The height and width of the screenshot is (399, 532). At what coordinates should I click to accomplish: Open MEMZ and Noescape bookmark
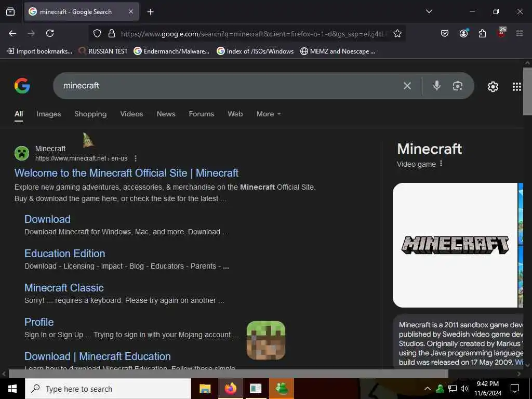[338, 51]
